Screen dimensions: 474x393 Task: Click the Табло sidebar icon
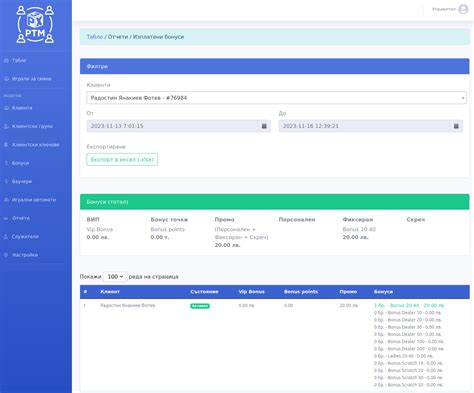[6, 60]
